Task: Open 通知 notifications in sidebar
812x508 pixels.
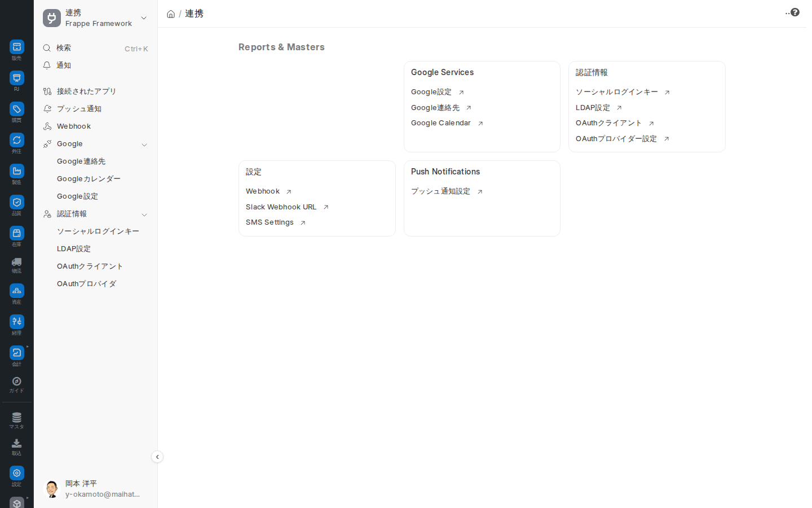Action: pyautogui.click(x=95, y=65)
